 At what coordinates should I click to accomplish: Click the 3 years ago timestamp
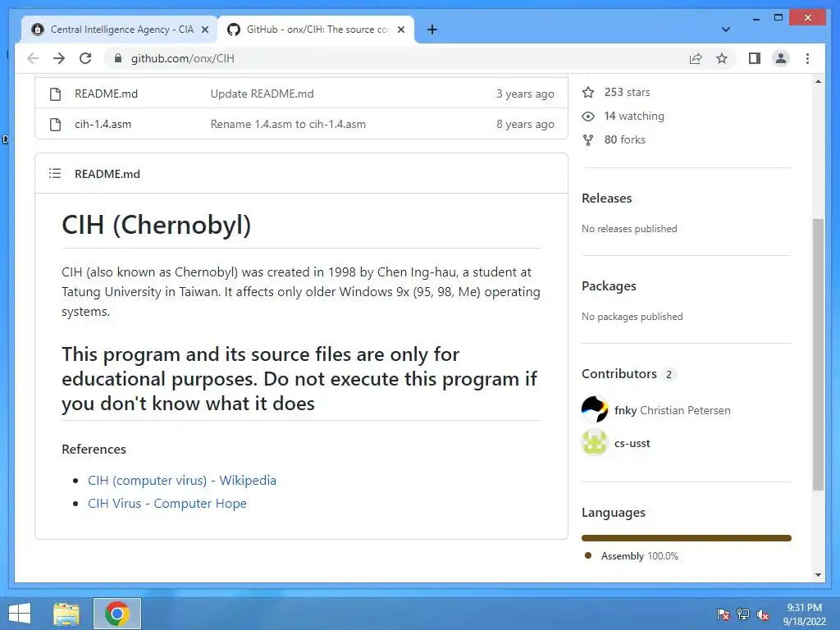(525, 94)
